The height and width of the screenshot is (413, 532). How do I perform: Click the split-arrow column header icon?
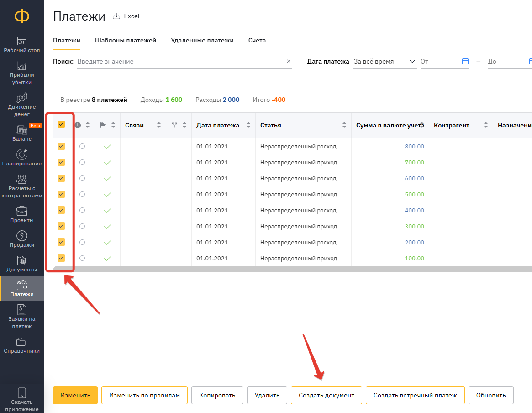pyautogui.click(x=174, y=125)
